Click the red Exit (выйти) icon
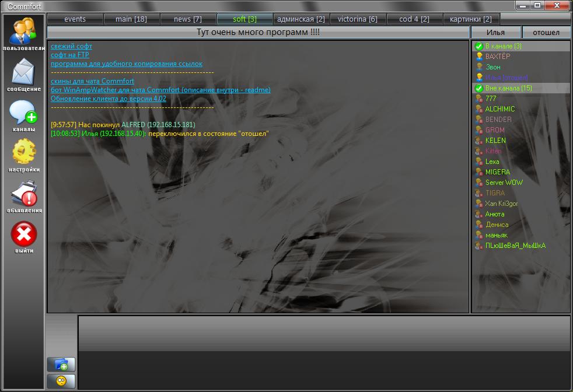 pos(24,235)
